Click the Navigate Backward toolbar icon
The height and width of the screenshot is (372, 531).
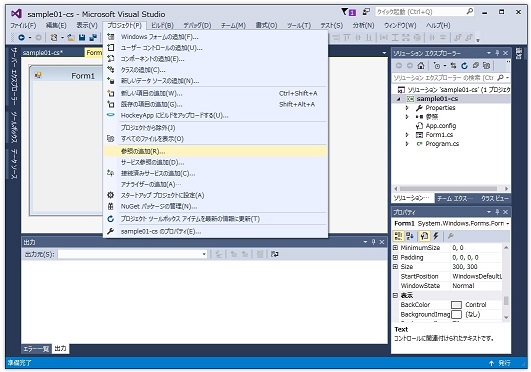click(x=21, y=37)
